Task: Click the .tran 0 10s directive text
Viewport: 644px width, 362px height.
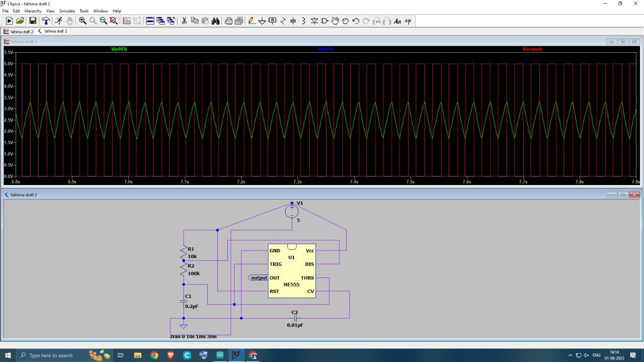Action: 193,336
